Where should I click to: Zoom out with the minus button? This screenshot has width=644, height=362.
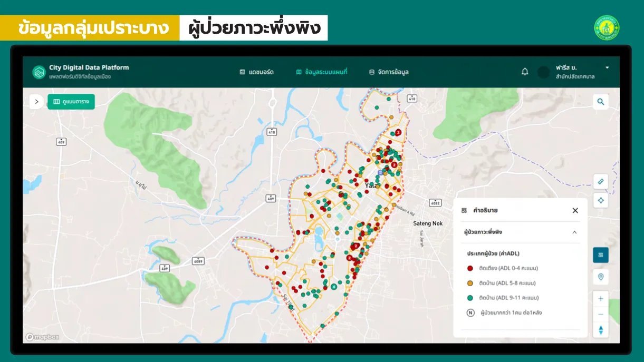(x=600, y=315)
